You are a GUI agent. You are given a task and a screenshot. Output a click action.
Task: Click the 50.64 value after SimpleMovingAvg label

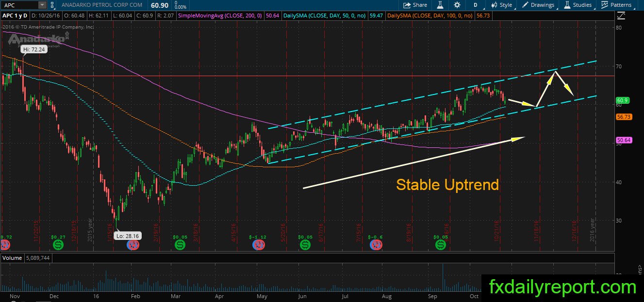coord(272,16)
